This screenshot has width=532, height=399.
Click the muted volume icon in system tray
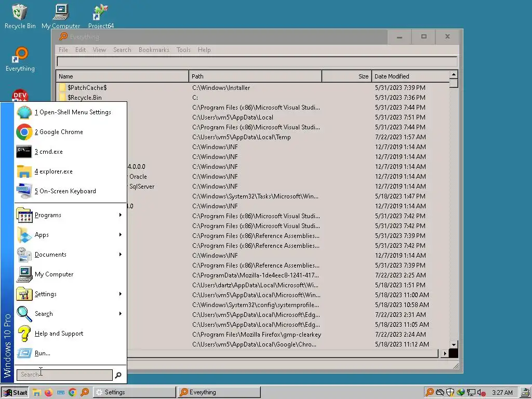481,393
